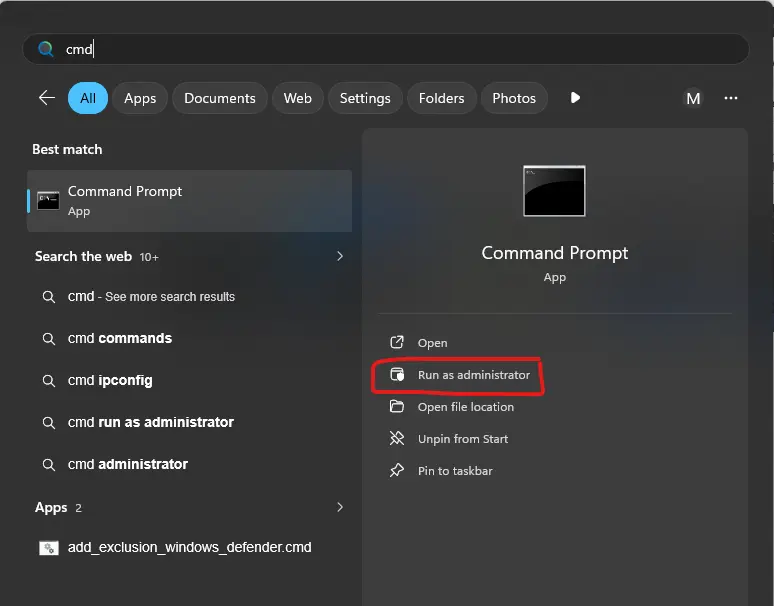
Task: Expand Search the web results chevron
Action: [x=340, y=256]
